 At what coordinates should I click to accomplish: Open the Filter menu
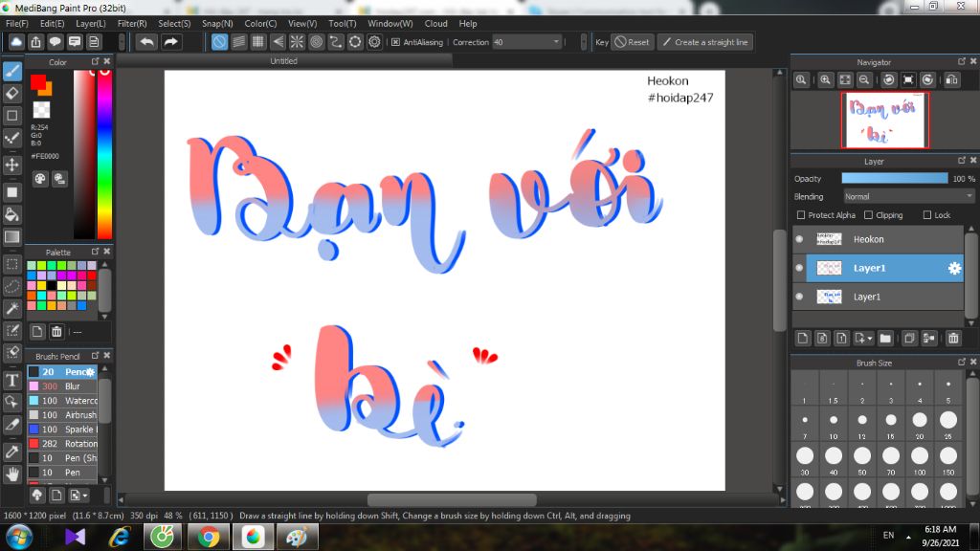point(132,23)
